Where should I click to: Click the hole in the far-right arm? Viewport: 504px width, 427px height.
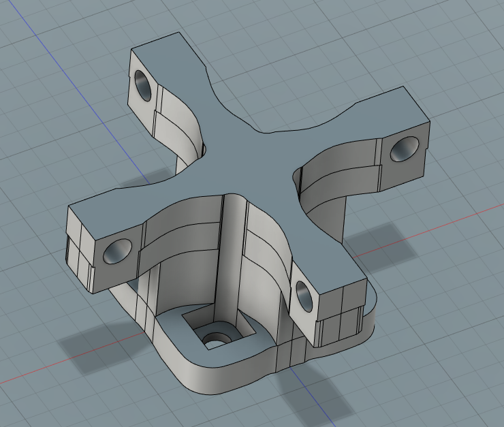[405, 149]
